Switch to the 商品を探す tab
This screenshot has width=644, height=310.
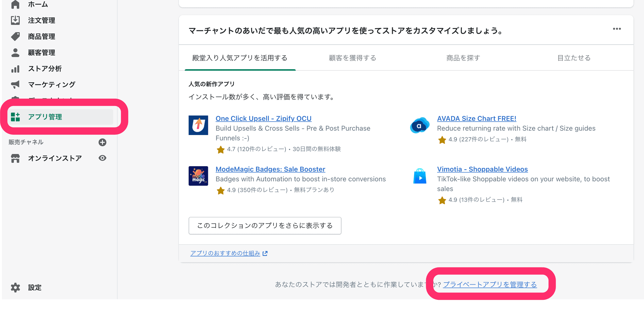click(x=463, y=58)
